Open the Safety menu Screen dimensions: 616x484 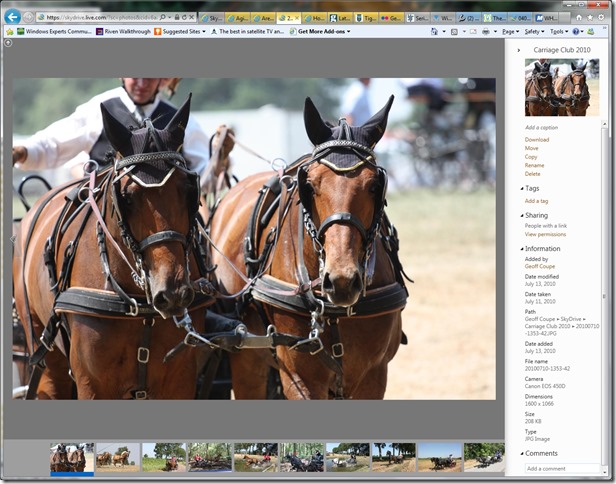click(532, 31)
